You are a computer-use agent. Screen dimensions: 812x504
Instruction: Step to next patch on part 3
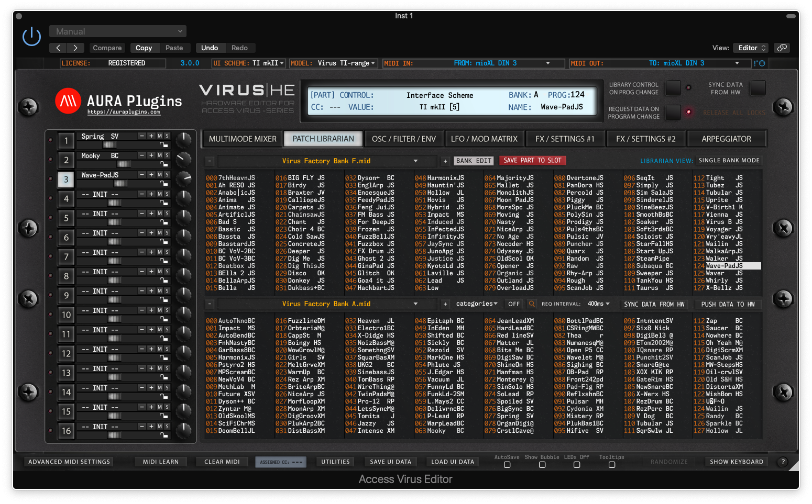(x=151, y=175)
